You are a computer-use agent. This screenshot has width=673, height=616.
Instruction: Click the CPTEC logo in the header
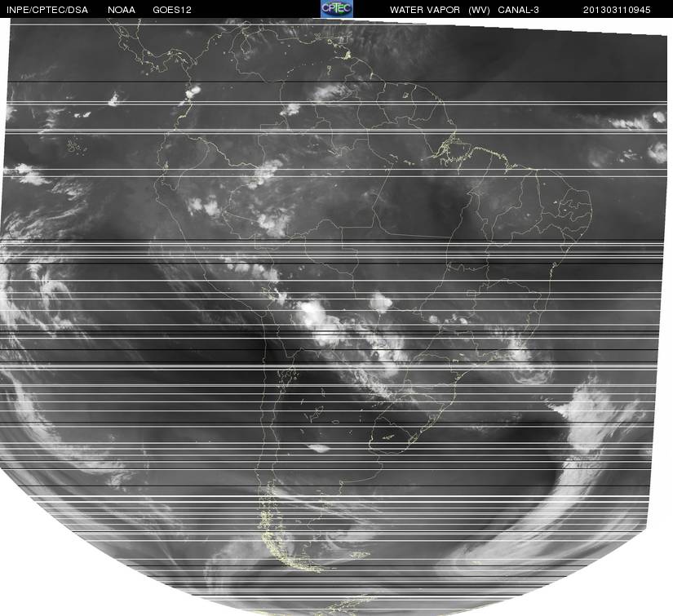click(x=337, y=9)
